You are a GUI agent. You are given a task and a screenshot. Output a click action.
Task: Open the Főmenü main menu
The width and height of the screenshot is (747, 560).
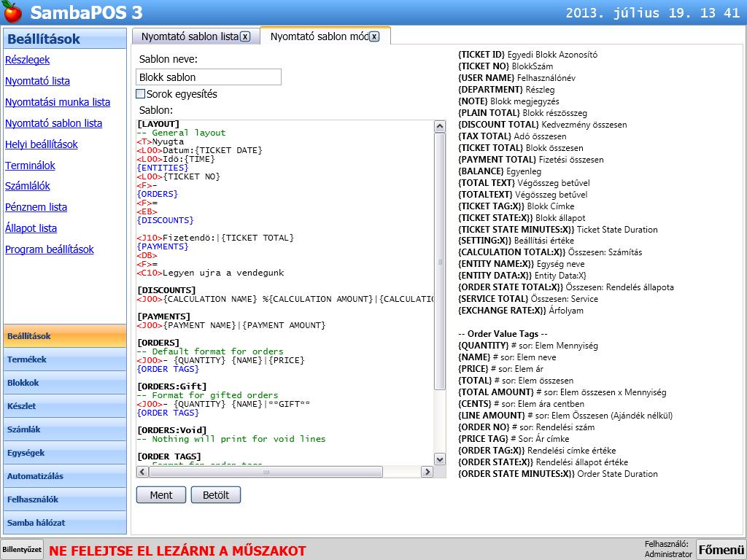pos(721,549)
